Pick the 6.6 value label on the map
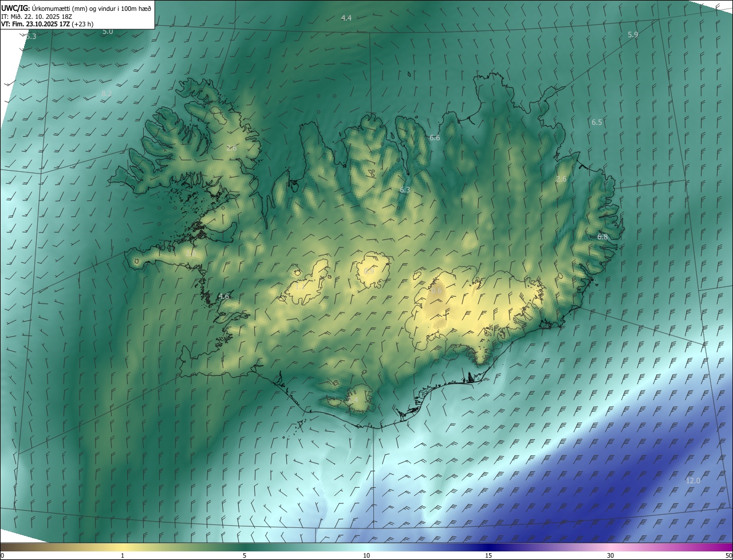 (x=435, y=138)
